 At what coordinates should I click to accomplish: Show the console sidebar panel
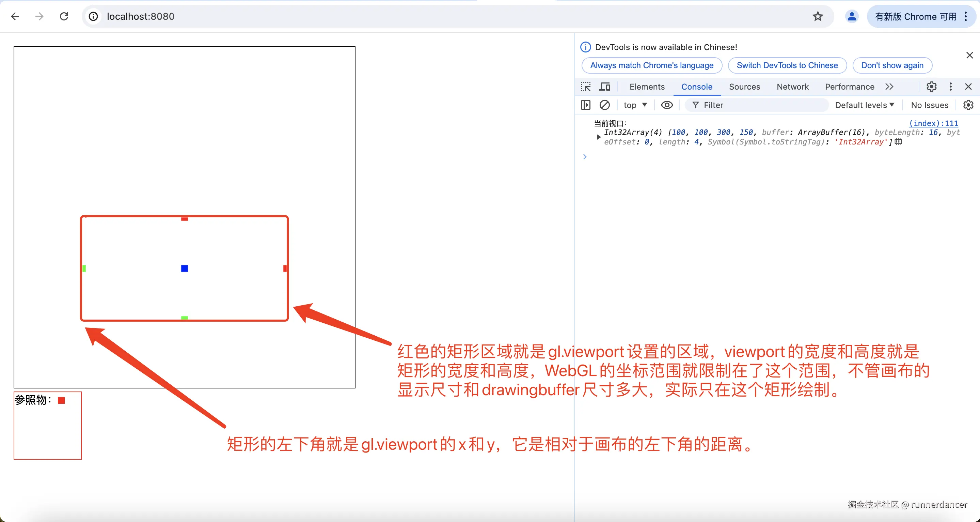coord(586,105)
